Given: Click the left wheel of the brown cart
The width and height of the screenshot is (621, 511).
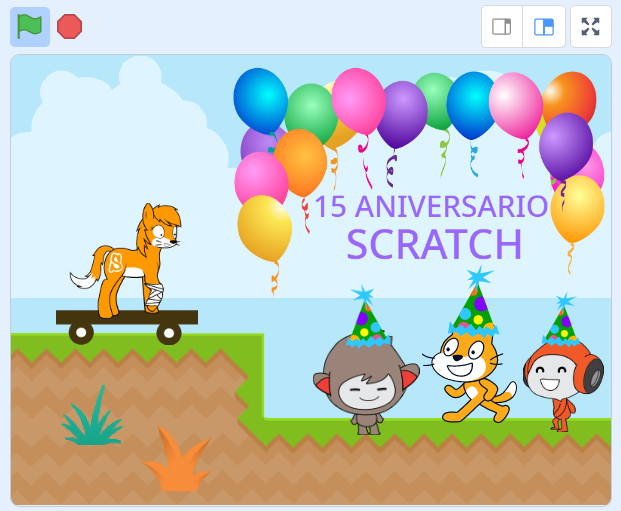Looking at the screenshot, I should coord(81,333).
